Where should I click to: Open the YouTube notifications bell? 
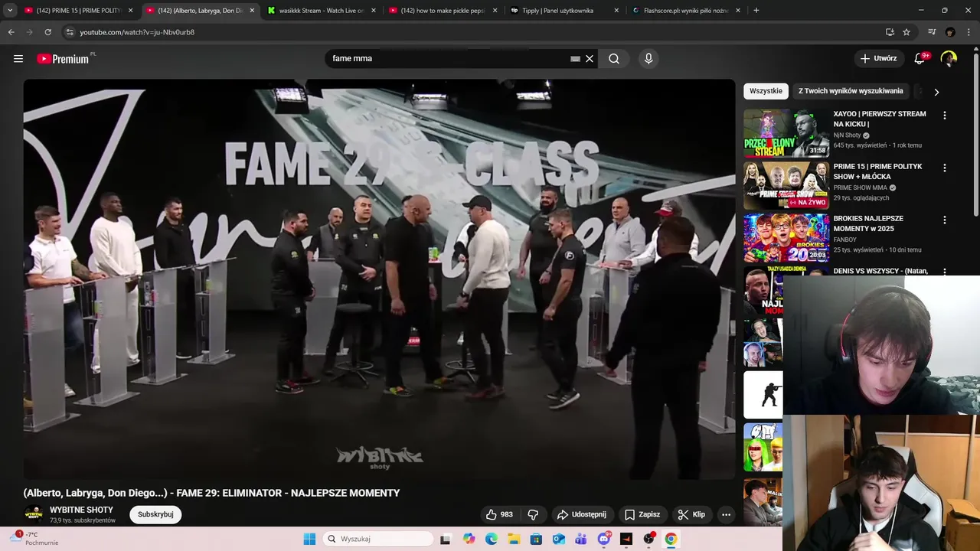920,58
